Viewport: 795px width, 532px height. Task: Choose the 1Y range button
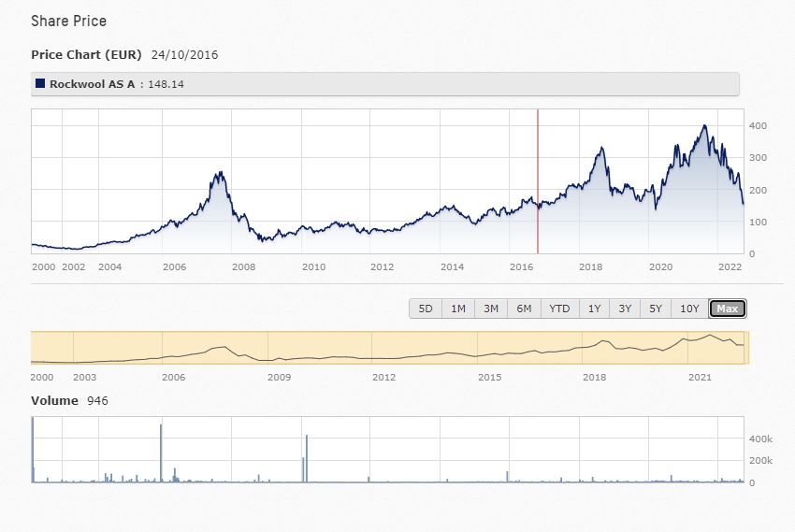click(x=594, y=309)
